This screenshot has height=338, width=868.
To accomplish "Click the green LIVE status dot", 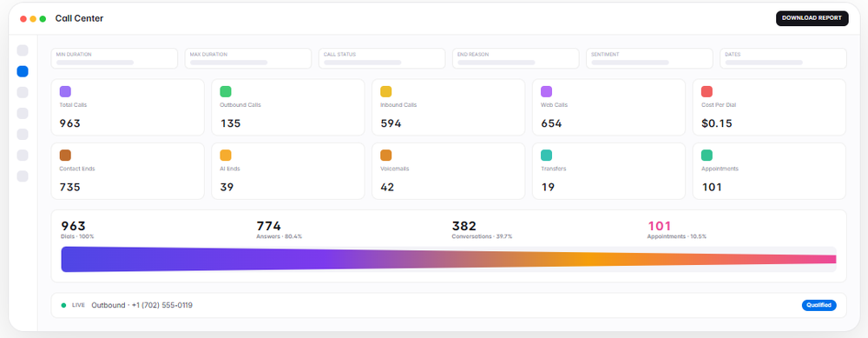I will 63,305.
